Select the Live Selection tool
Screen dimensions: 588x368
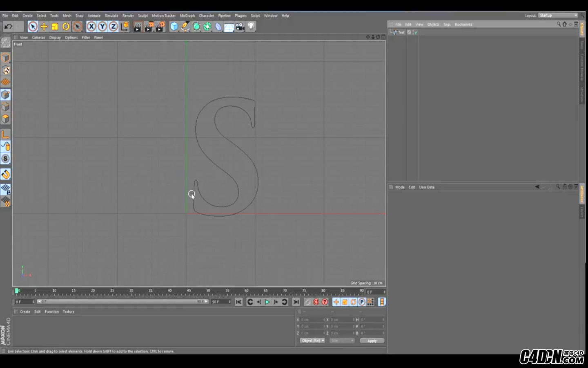[33, 27]
